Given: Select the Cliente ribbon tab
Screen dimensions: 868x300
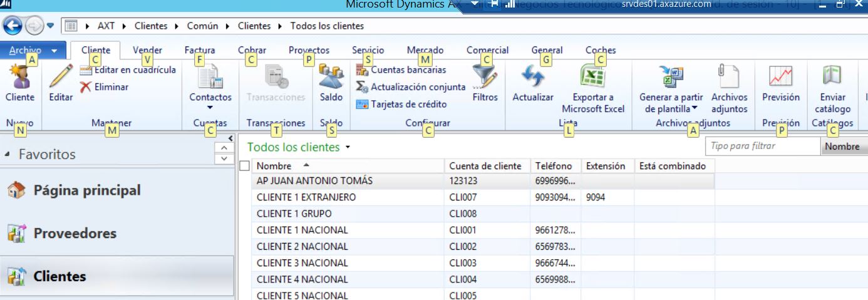Looking at the screenshot, I should (96, 50).
